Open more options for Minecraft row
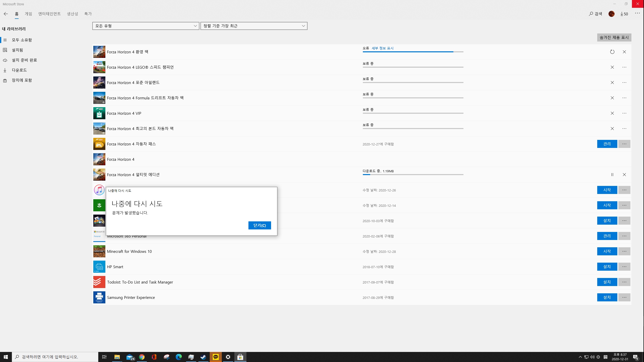This screenshot has height=362, width=644. (x=624, y=251)
